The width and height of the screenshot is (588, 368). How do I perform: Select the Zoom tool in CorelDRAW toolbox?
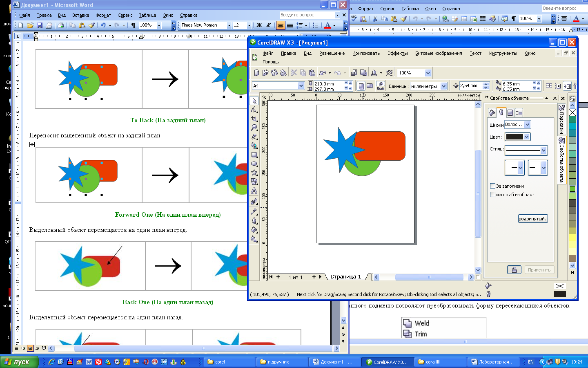click(254, 128)
